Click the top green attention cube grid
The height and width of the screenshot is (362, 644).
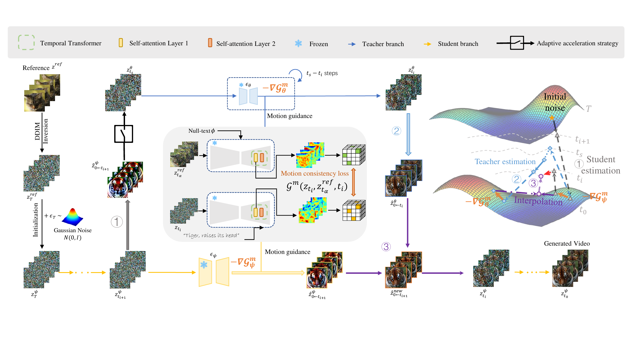354,155
